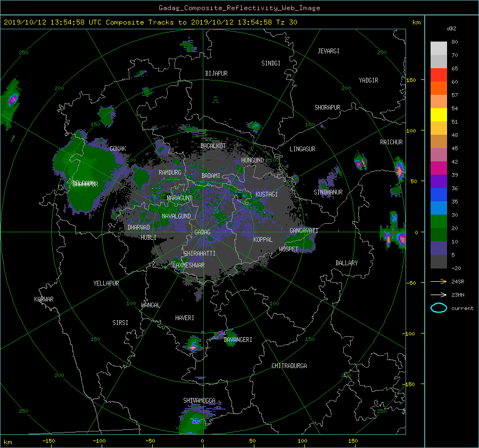Click the KUSTAGI city label
The height and width of the screenshot is (448, 479).
tap(267, 194)
